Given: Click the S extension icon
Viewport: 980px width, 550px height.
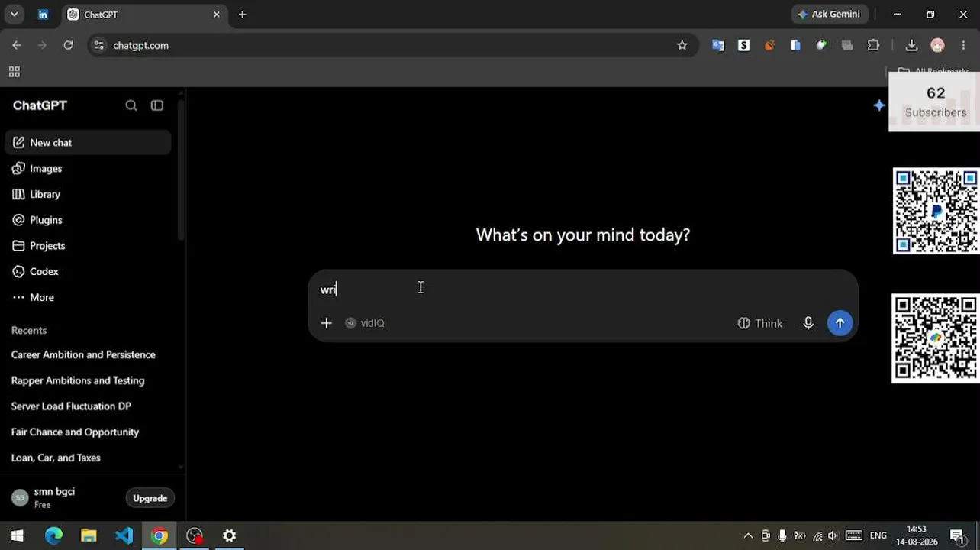Looking at the screenshot, I should point(744,45).
